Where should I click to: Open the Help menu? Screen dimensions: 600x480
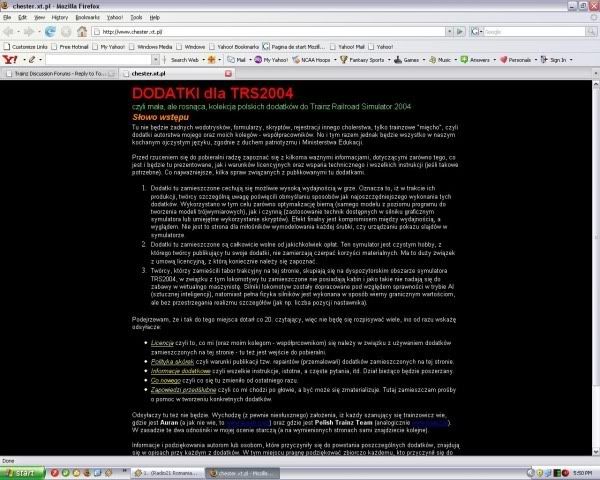click(x=155, y=17)
